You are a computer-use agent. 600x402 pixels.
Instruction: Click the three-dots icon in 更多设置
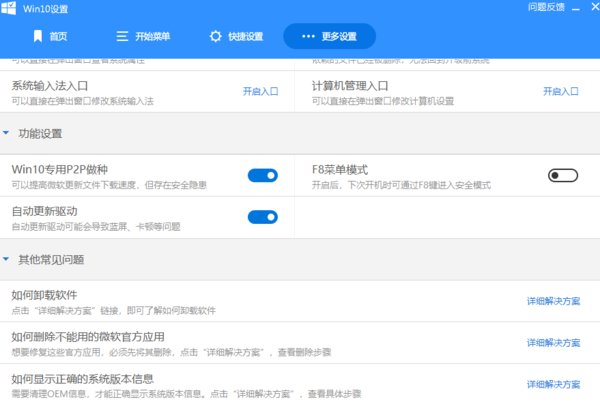[308, 37]
